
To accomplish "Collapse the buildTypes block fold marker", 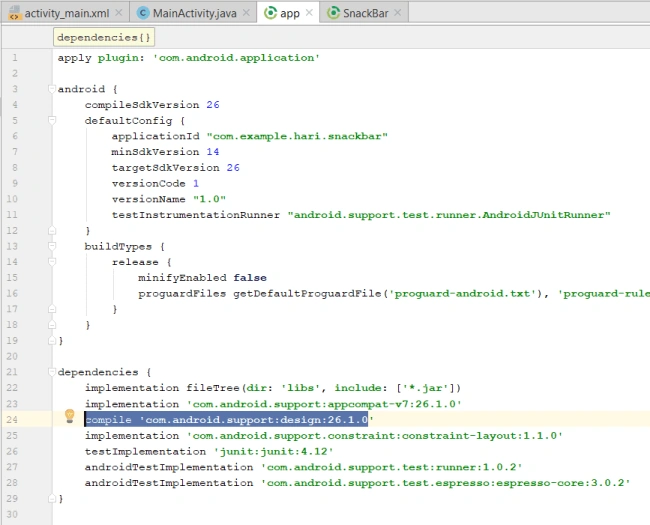I will pos(52,246).
